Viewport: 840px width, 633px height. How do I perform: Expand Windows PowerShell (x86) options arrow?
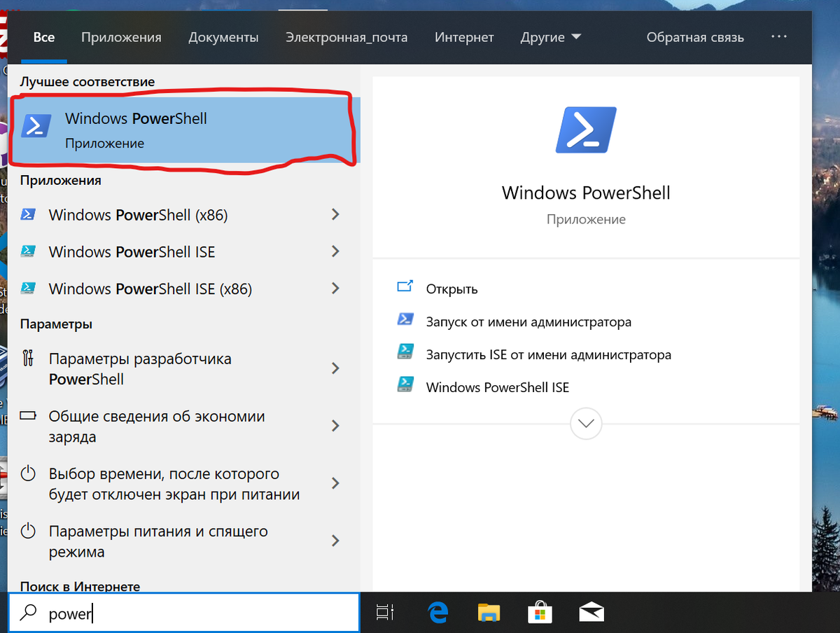[x=335, y=214]
